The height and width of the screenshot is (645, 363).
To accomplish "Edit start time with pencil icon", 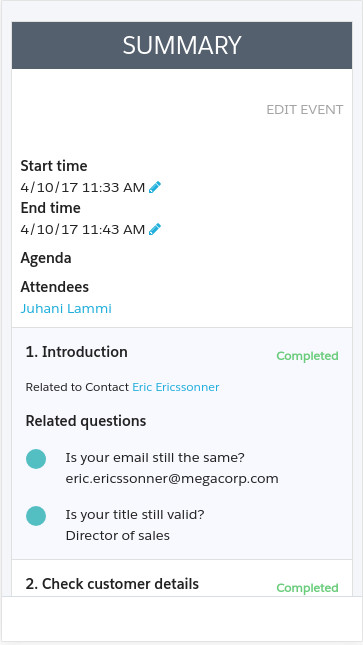I will coord(155,187).
